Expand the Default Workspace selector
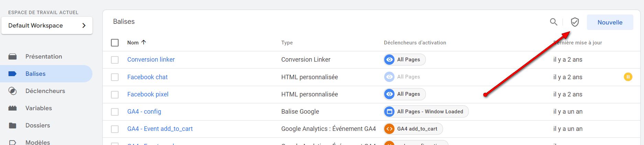 pyautogui.click(x=47, y=25)
